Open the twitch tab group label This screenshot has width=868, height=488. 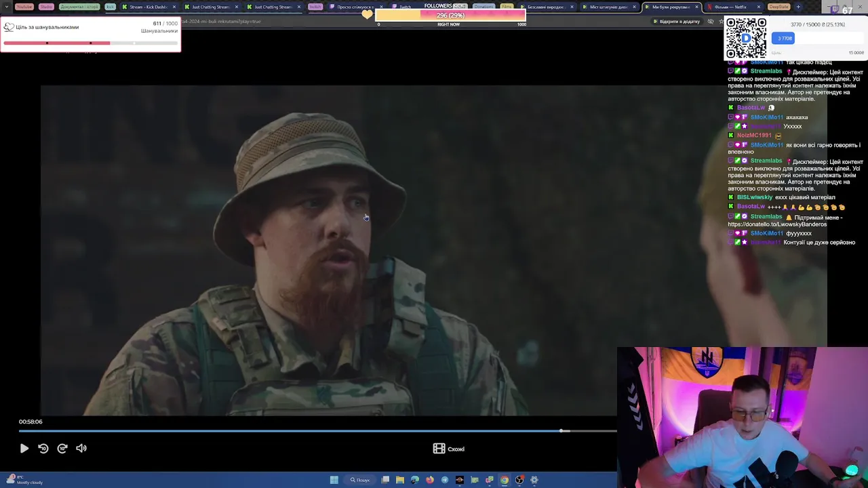315,7
